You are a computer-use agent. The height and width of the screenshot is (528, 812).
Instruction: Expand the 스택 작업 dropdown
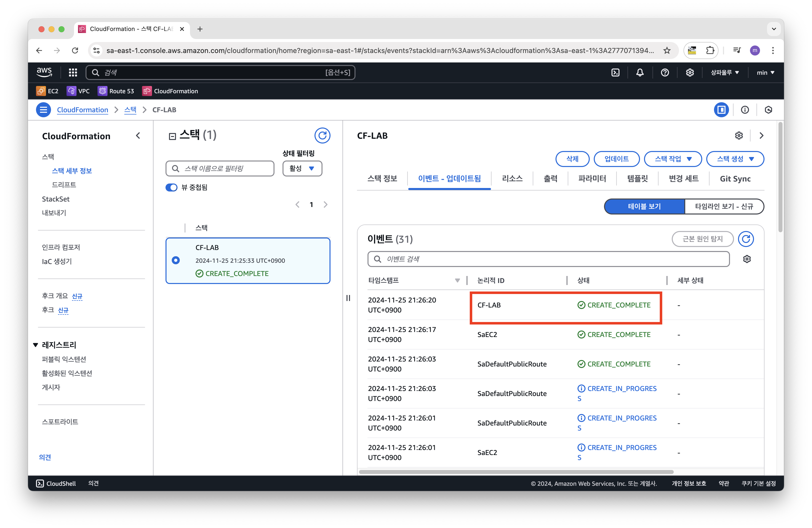[672, 159]
